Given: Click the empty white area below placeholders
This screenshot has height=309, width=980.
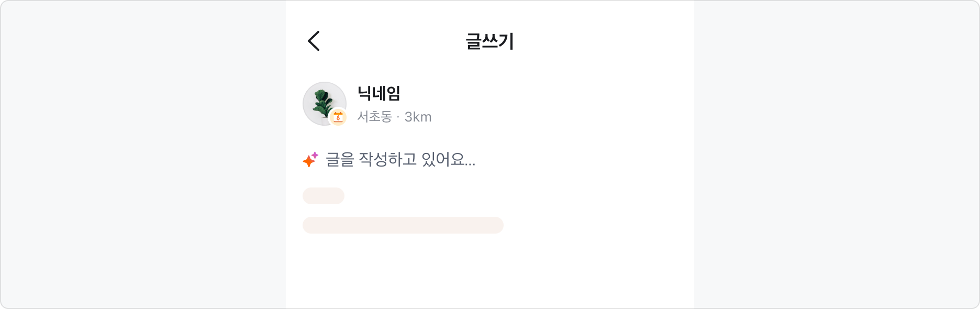Looking at the screenshot, I should click(489, 272).
